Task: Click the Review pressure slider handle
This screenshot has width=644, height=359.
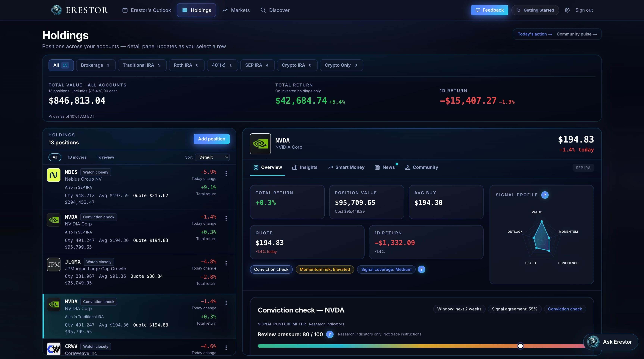Action: 520,346
